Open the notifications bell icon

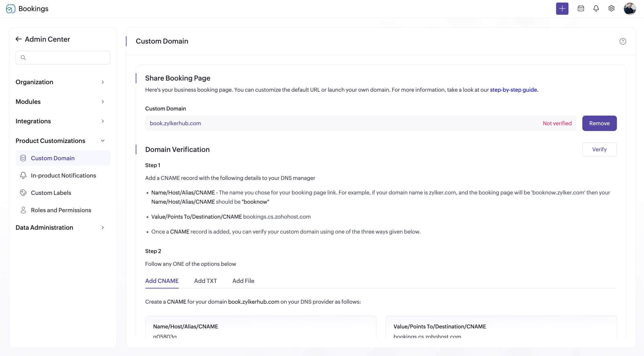[x=596, y=8]
